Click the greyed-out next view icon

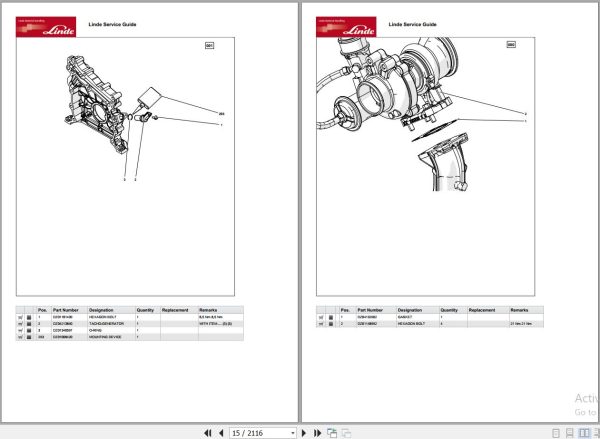[x=346, y=433]
